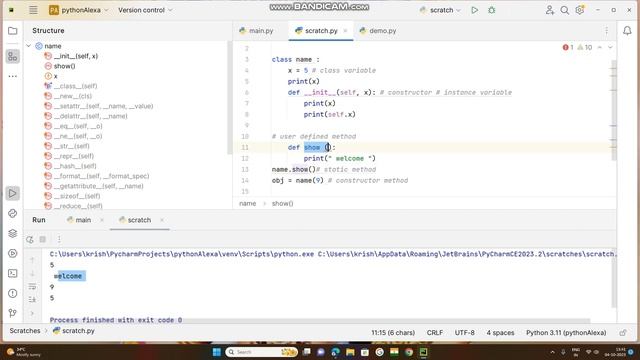Close the main run tab
Image resolution: width=640 pixels, height=360 pixels.
tap(102, 220)
